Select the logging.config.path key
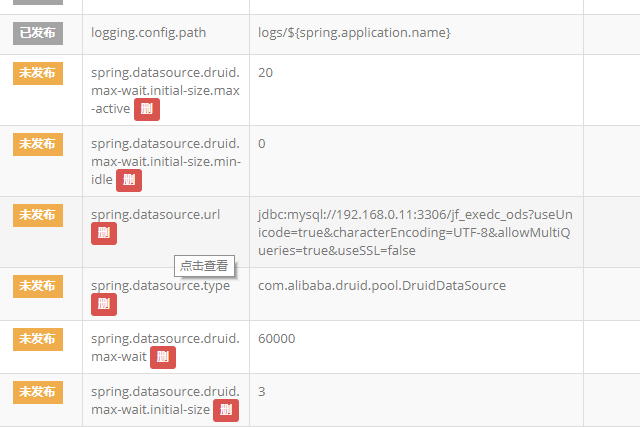This screenshot has height=427, width=640. 149,33
